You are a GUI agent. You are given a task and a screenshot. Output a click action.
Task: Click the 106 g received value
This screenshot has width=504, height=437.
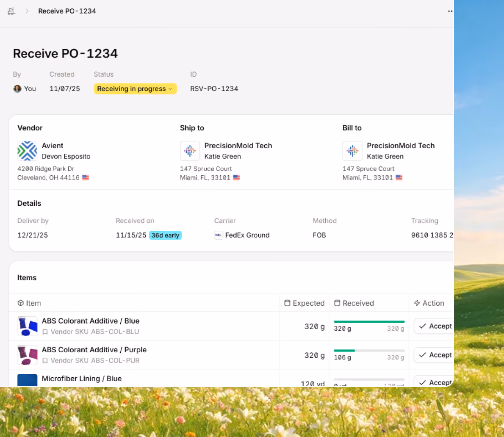342,357
